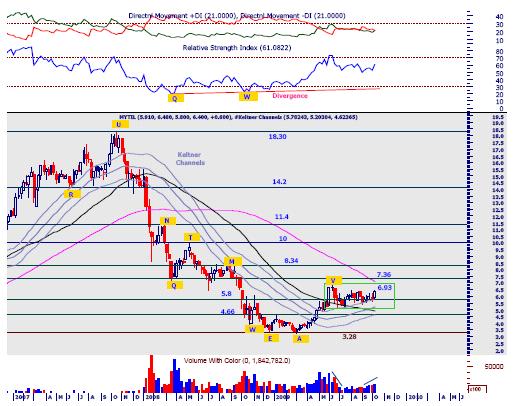Image resolution: width=519 pixels, height=406 pixels.
Task: Click the Q label in the RSI panel
Action: pyautogui.click(x=176, y=98)
